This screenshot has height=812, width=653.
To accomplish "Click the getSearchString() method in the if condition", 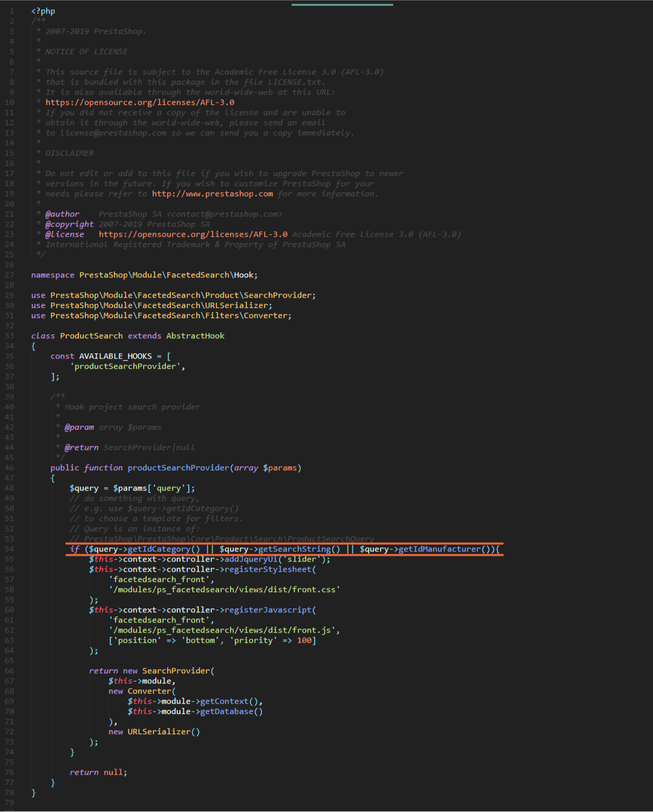I will tap(299, 549).
